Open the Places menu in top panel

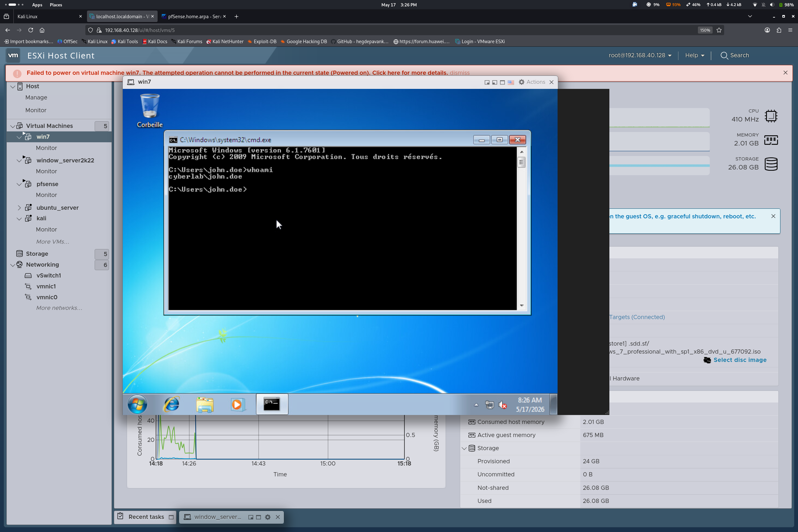(x=56, y=5)
